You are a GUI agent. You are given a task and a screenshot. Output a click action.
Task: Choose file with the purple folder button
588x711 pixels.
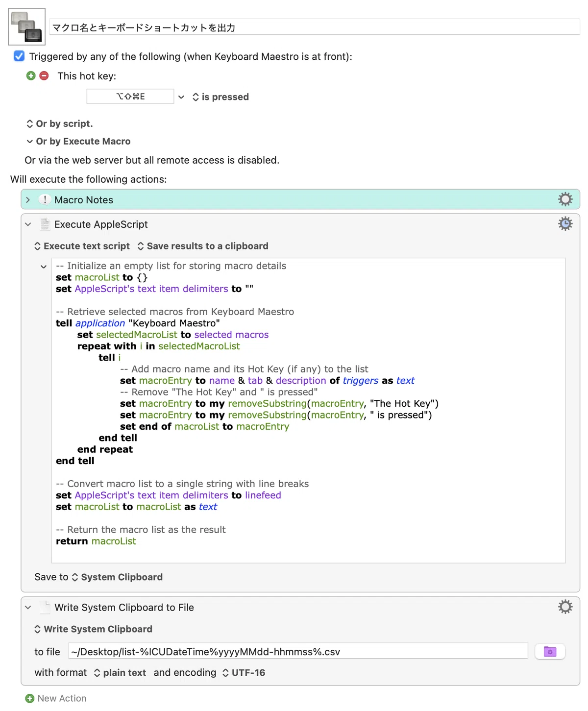pyautogui.click(x=550, y=652)
